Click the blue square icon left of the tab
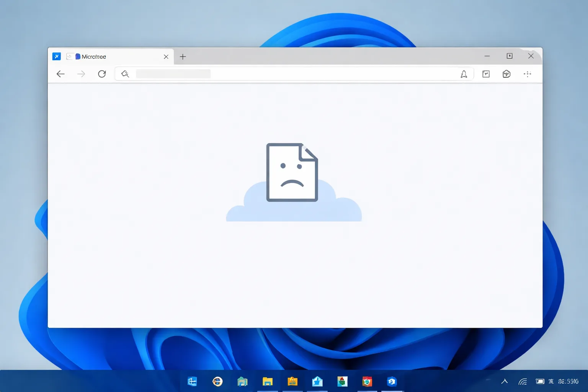Image resolution: width=588 pixels, height=392 pixels. pos(57,57)
